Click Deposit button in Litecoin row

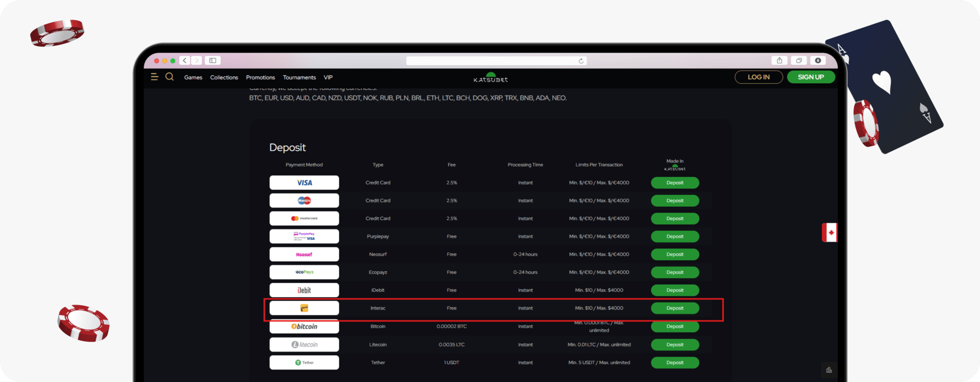click(x=675, y=344)
